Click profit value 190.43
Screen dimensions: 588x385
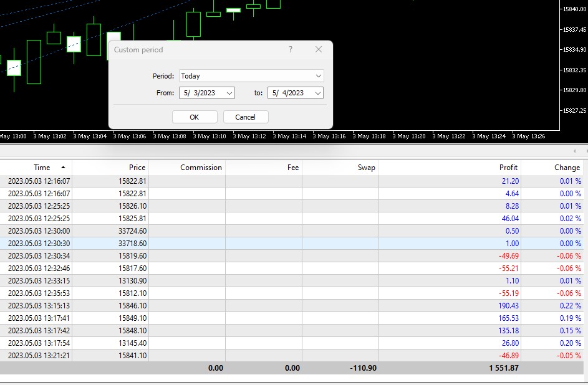(x=509, y=306)
